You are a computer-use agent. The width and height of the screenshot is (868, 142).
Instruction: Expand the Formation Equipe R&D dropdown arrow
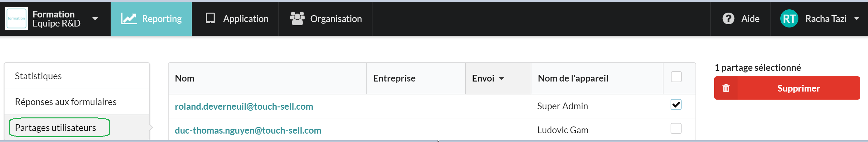pyautogui.click(x=95, y=18)
